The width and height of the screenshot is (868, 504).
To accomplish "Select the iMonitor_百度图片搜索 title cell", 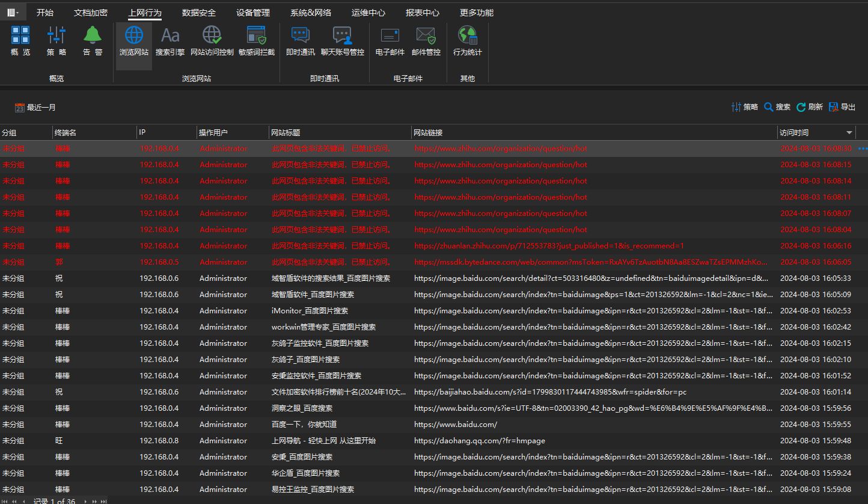I will coord(340,311).
